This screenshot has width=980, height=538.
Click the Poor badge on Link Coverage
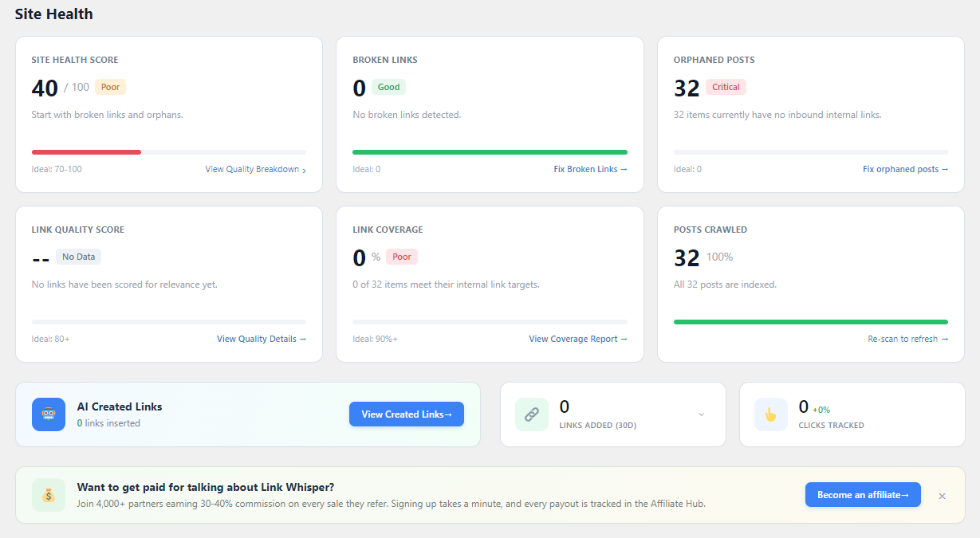pyautogui.click(x=402, y=257)
